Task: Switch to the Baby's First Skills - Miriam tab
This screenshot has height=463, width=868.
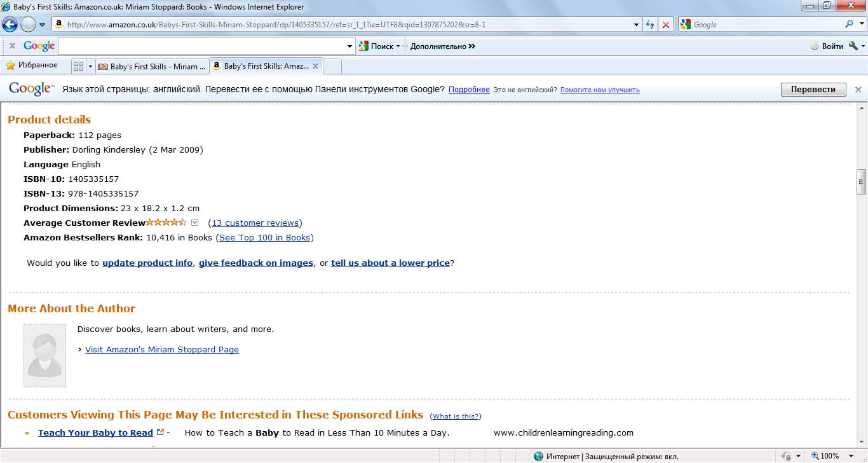Action: 152,66
